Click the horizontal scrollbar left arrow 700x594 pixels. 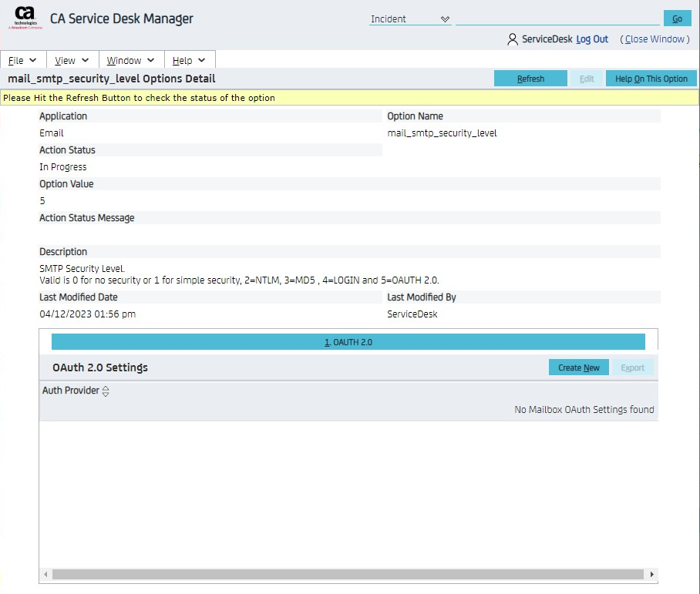click(x=45, y=575)
